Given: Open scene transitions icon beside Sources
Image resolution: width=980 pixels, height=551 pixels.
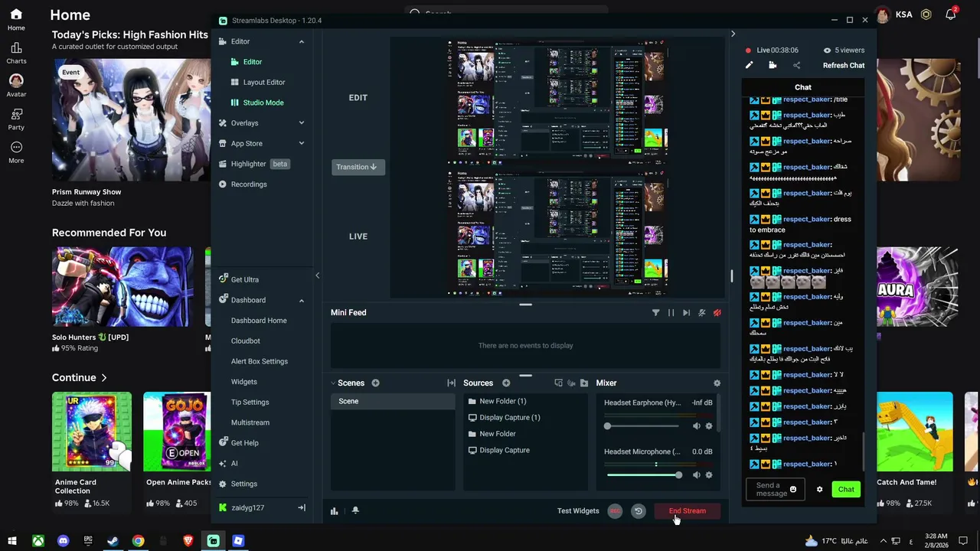Looking at the screenshot, I should [451, 383].
